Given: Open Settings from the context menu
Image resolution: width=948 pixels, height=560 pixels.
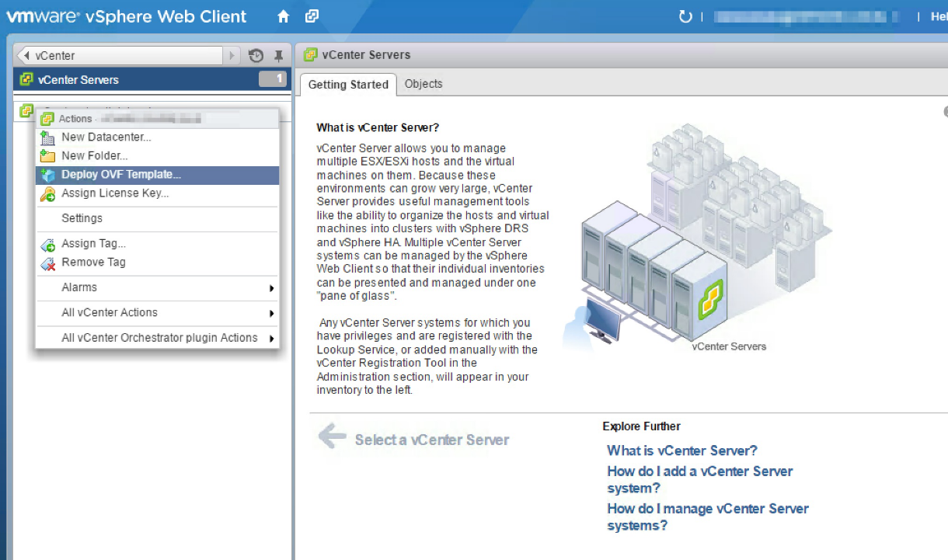Looking at the screenshot, I should click(158, 218).
